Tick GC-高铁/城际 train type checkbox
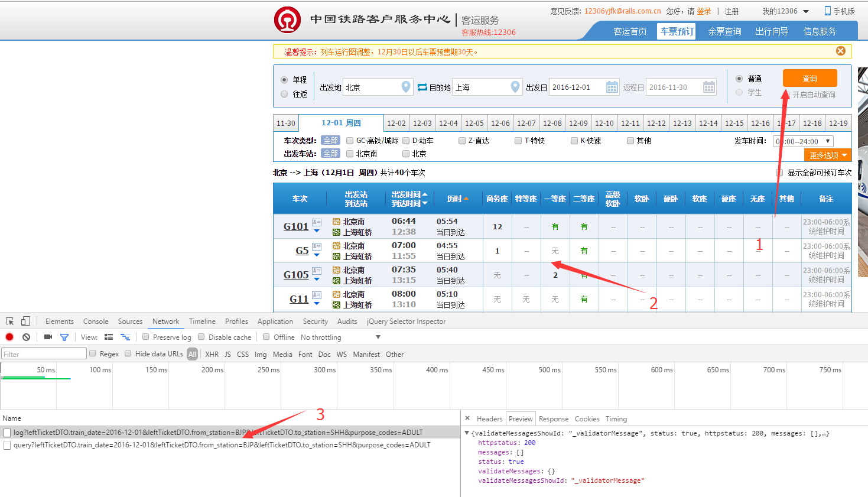 (350, 141)
